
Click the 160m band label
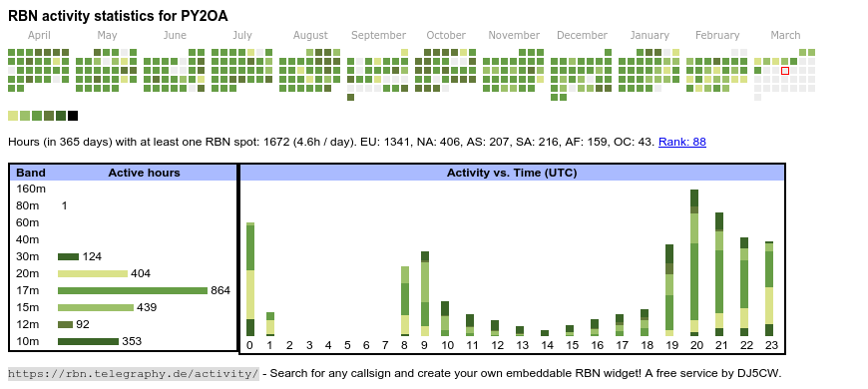pyautogui.click(x=31, y=189)
